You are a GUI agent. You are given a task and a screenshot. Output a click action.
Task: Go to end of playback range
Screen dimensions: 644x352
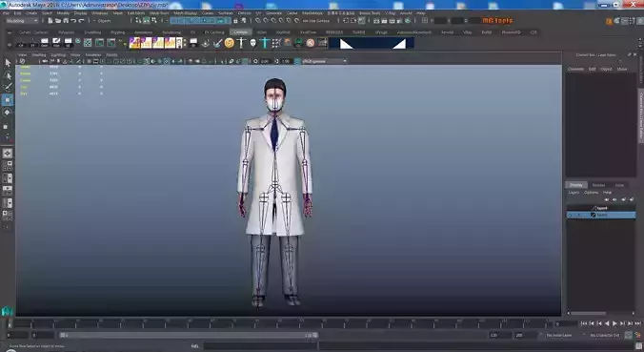tap(638, 324)
